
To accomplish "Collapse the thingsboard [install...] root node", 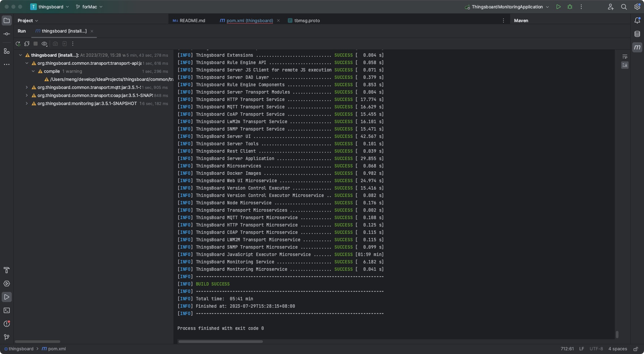I will pyautogui.click(x=20, y=55).
